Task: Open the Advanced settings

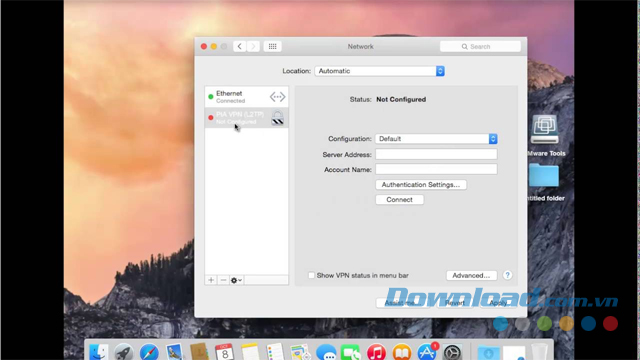Action: pyautogui.click(x=471, y=276)
